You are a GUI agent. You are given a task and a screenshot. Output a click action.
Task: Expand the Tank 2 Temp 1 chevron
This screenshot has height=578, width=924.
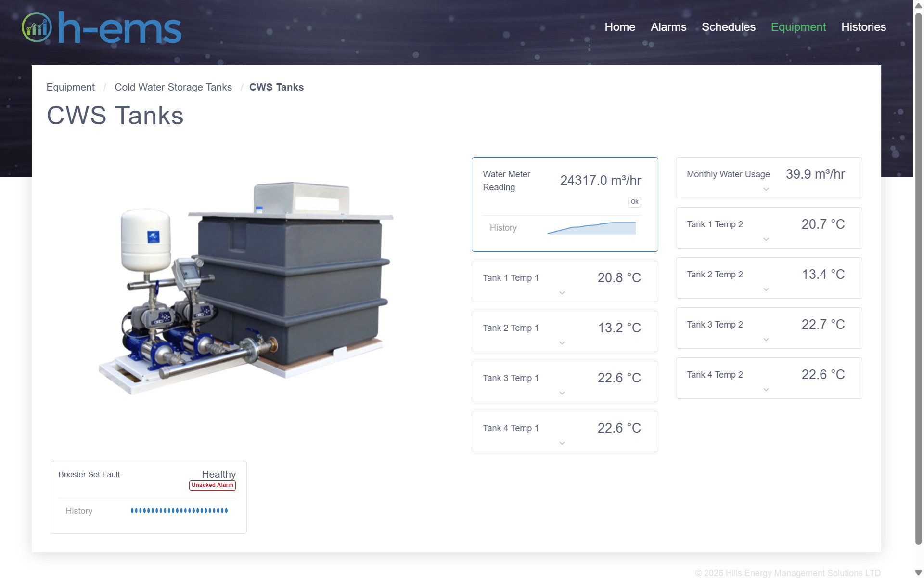[562, 343]
